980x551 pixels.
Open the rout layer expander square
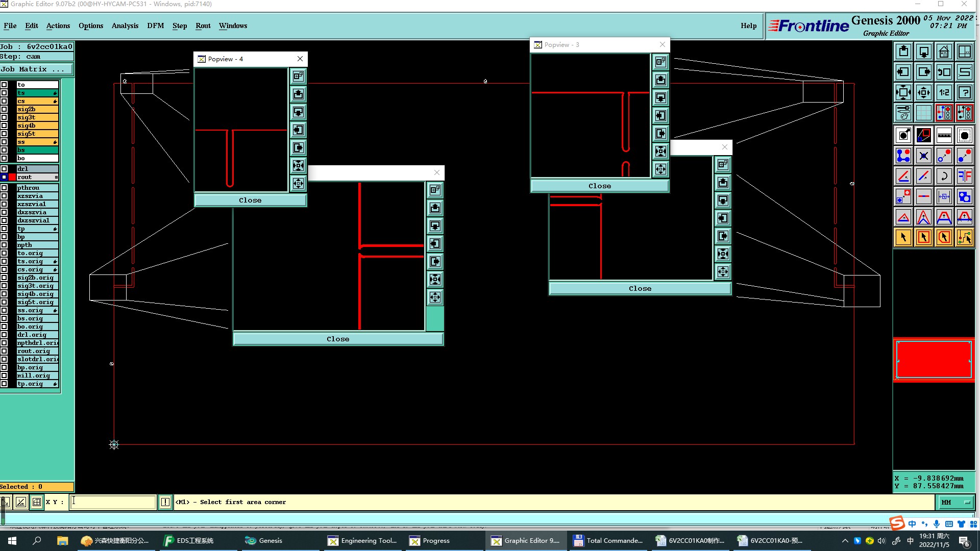[56, 177]
